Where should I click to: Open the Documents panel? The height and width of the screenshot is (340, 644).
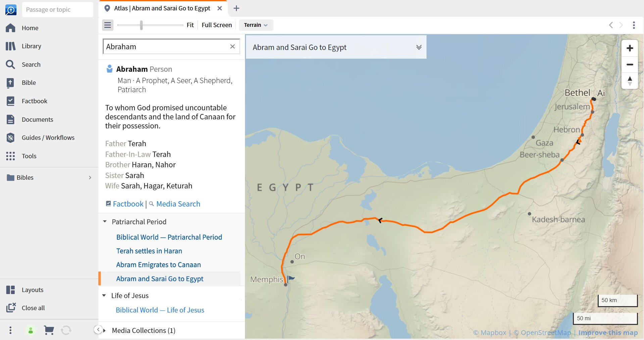pos(37,119)
